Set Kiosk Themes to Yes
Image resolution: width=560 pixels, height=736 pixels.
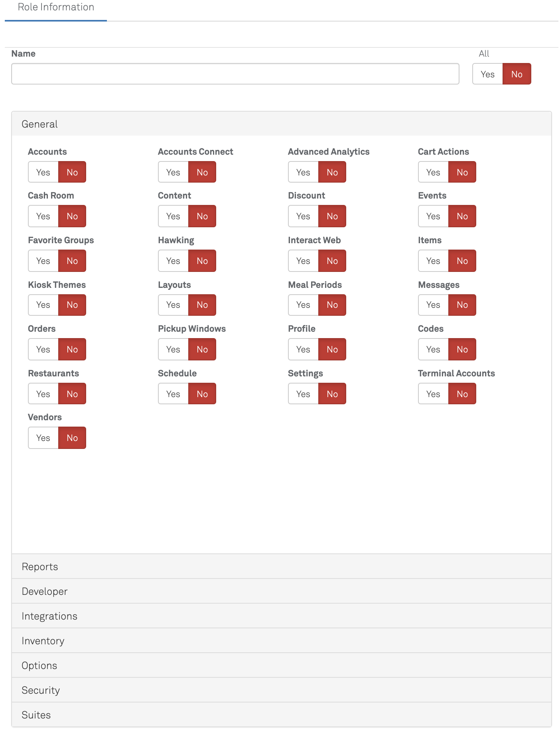[x=43, y=305]
